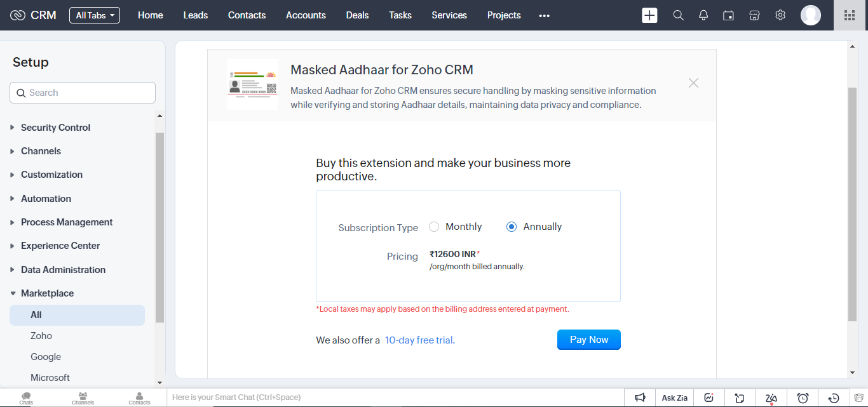Open the setup gear icon
868x407 pixels.
780,15
